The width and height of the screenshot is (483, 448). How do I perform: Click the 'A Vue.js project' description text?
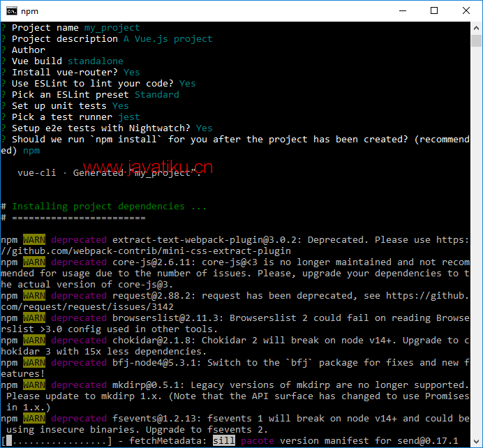click(168, 39)
